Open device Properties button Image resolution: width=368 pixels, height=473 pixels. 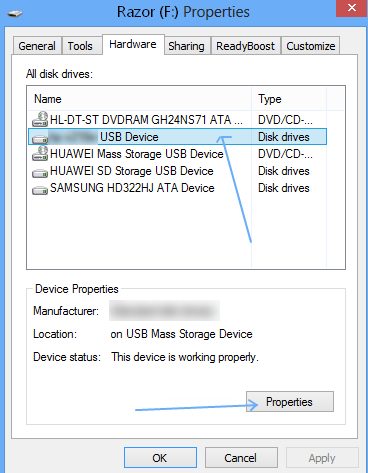[x=290, y=402]
